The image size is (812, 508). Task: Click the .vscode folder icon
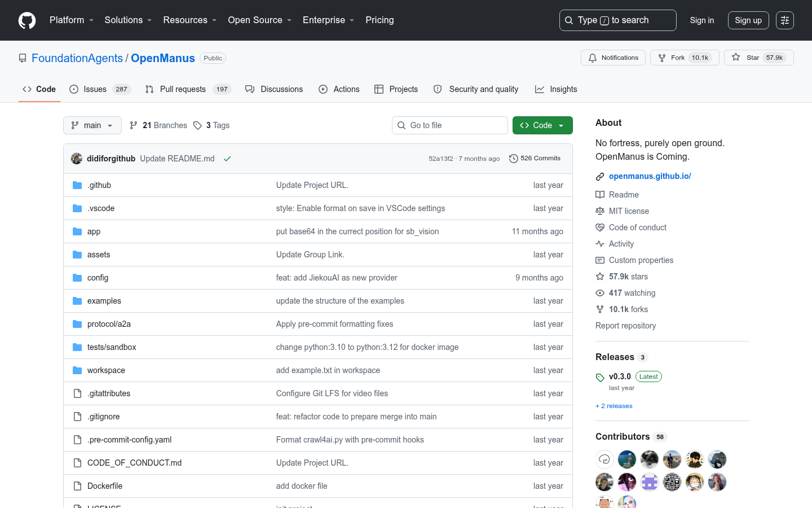click(x=77, y=208)
